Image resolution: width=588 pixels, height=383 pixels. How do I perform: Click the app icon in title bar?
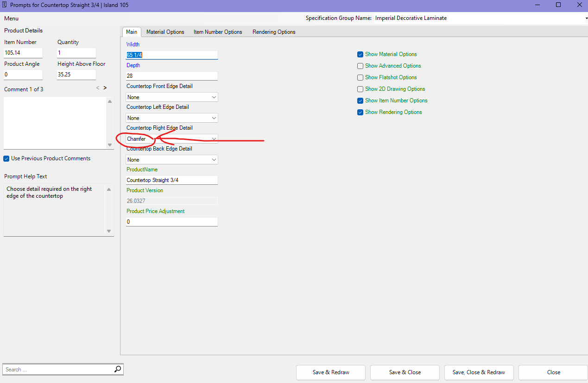click(x=4, y=5)
